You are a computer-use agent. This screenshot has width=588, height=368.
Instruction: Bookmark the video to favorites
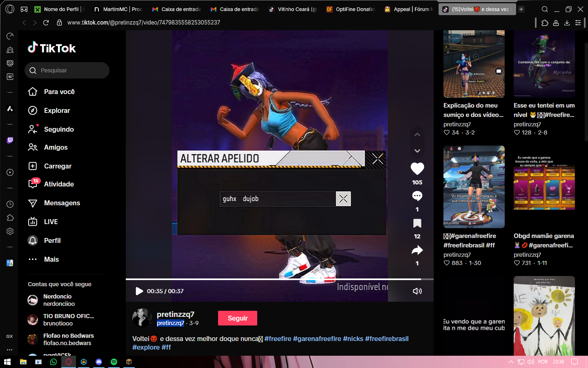click(x=417, y=223)
